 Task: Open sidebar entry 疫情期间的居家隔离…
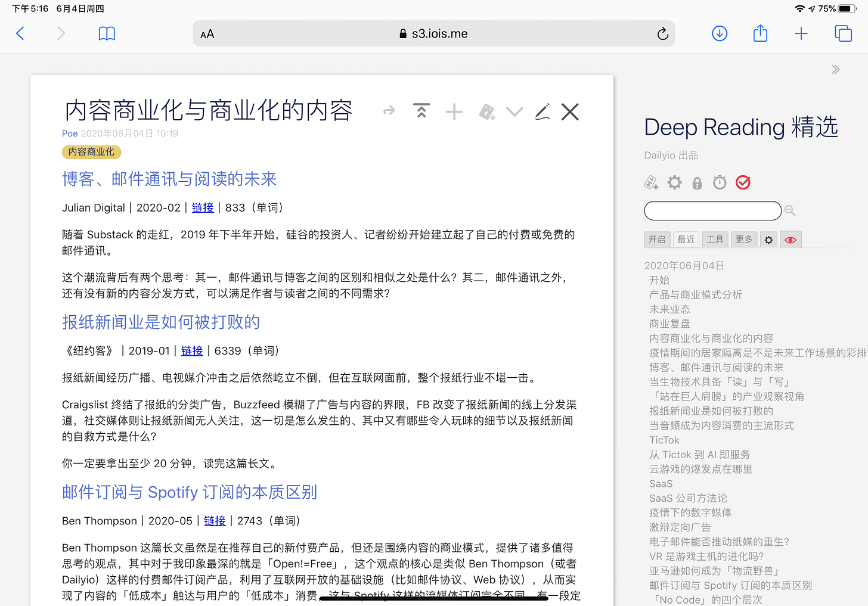pos(758,353)
